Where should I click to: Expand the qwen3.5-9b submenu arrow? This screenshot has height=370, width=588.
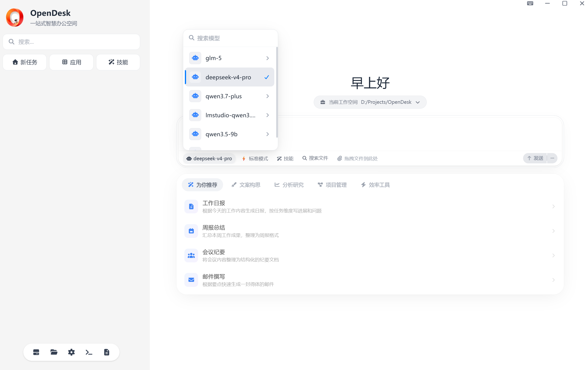[x=268, y=134]
